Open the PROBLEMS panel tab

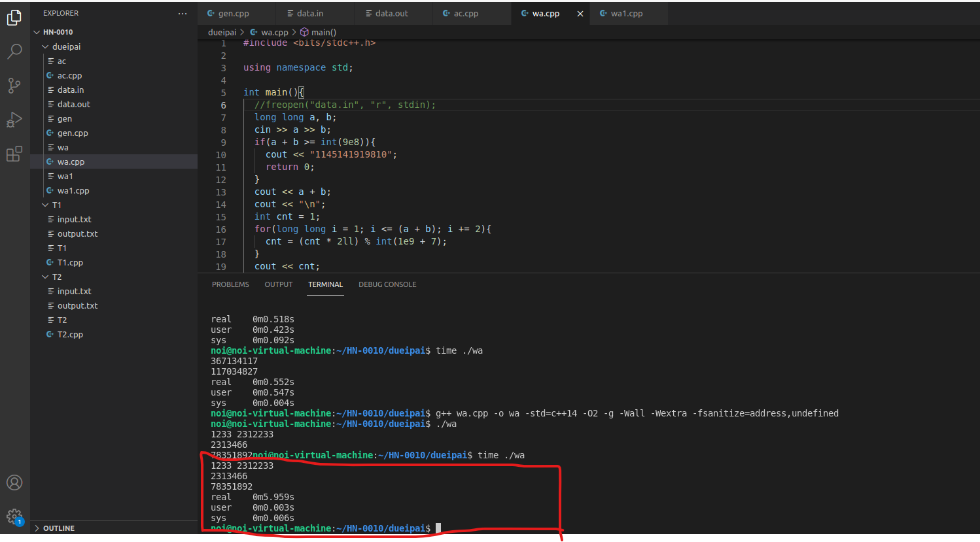[230, 284]
